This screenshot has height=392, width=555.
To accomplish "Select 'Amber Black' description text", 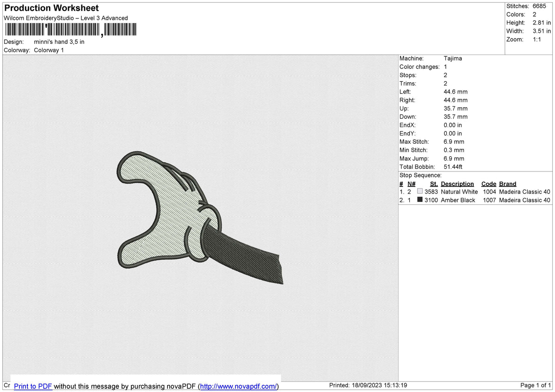I will point(458,200).
